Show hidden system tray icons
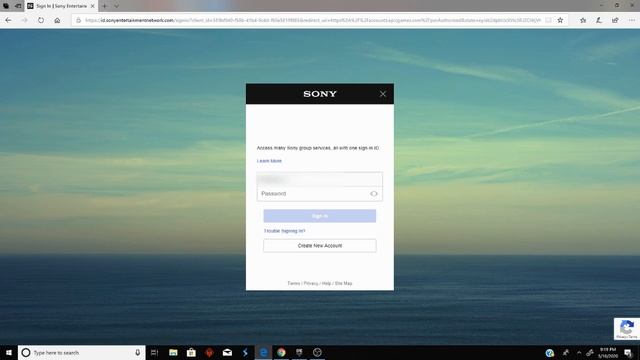This screenshot has width=640, height=360. 579,353
